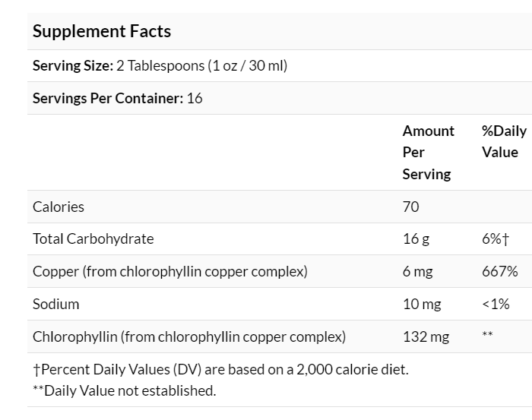Image resolution: width=532 pixels, height=420 pixels.
Task: Click the 667% copper daily value
Action: coord(499,271)
